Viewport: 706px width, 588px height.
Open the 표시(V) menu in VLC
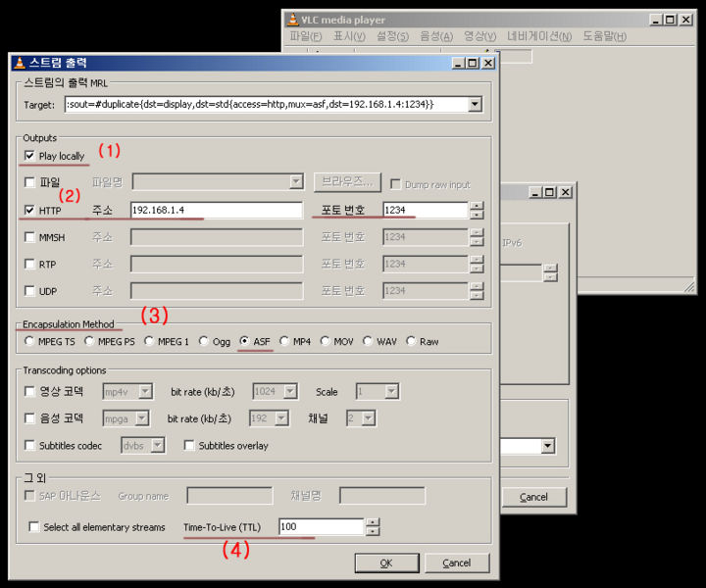[x=349, y=36]
